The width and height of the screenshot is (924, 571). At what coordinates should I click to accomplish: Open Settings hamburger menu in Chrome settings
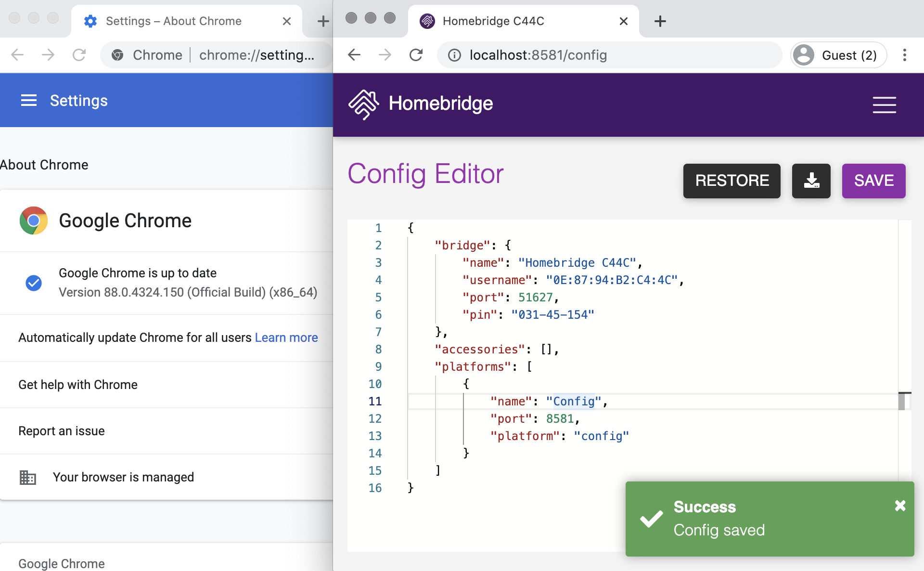(29, 100)
